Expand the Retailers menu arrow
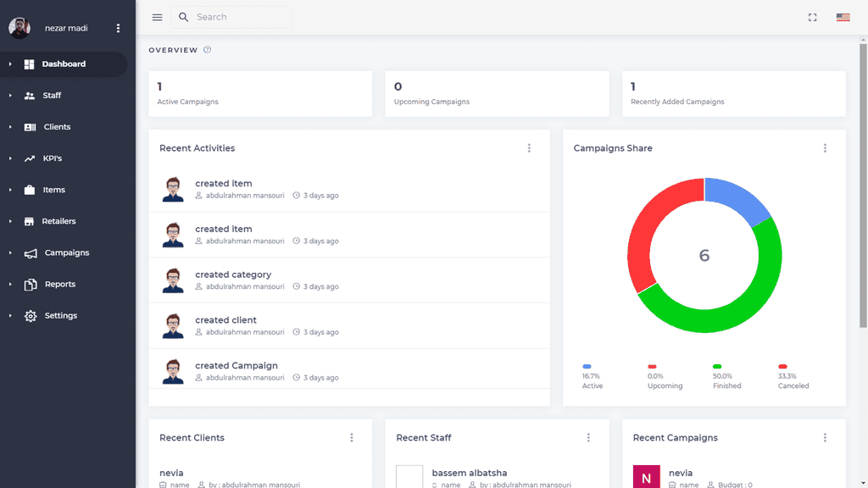 [10, 221]
